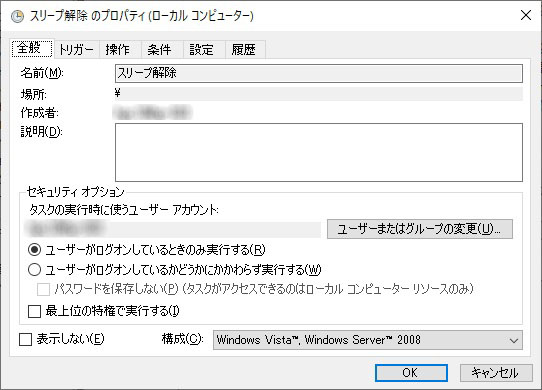Toggle パスワードを保存しない checkbox

click(x=43, y=289)
